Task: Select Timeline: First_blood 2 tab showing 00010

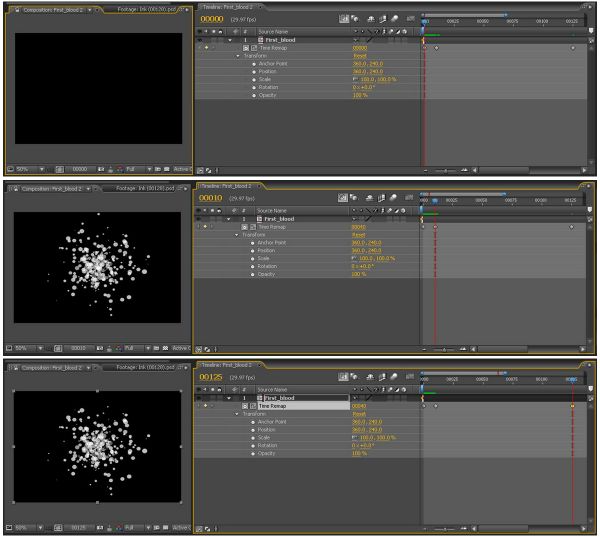Action: 226,186
